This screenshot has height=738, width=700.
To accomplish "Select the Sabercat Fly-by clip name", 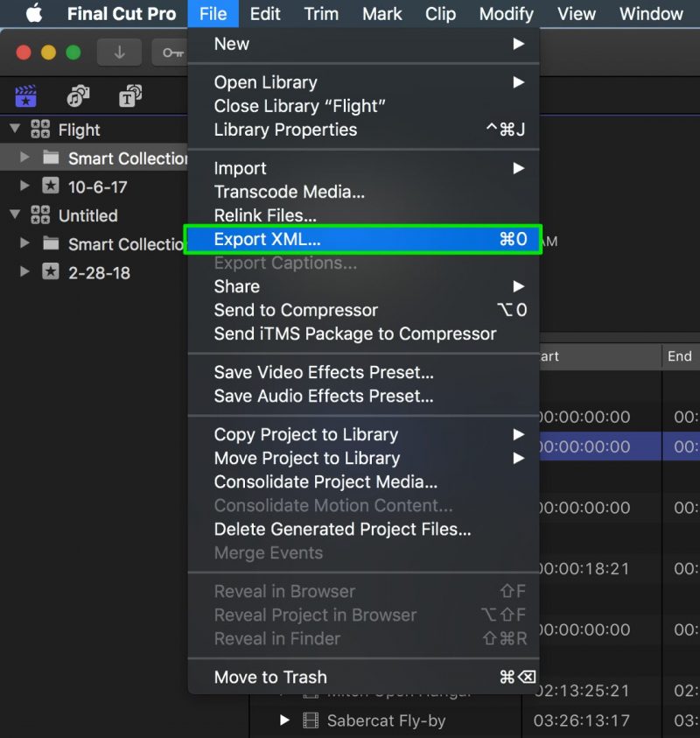I will pyautogui.click(x=386, y=720).
